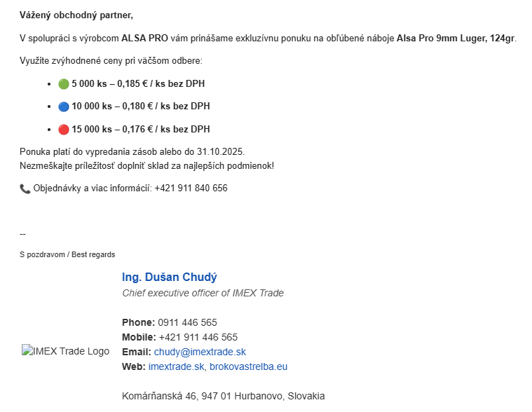Click the bold Alsa Pro 9mm Luger text
Screen dimensions: 532x412
click(x=456, y=38)
